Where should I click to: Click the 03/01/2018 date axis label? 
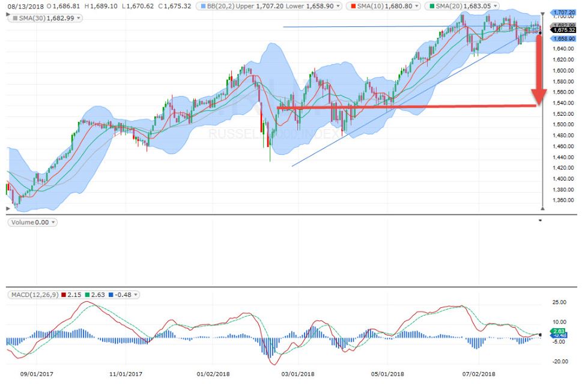pyautogui.click(x=298, y=374)
